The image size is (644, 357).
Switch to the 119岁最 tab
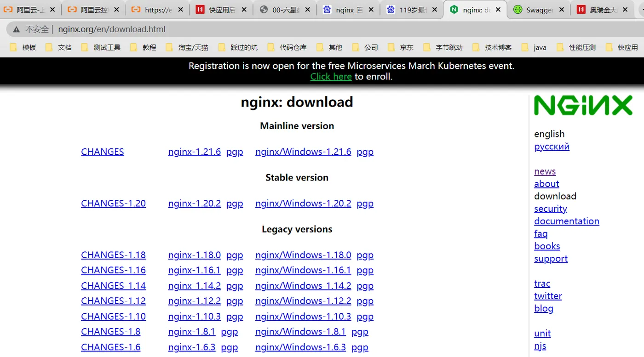412,10
